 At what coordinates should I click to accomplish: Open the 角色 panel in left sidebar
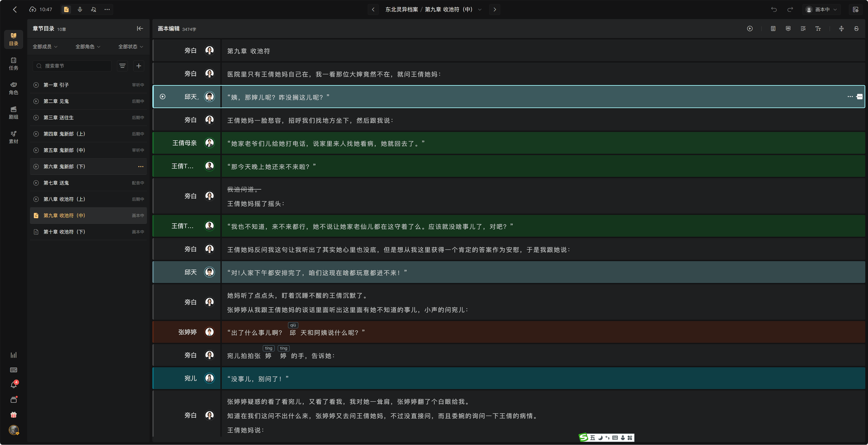(x=14, y=88)
